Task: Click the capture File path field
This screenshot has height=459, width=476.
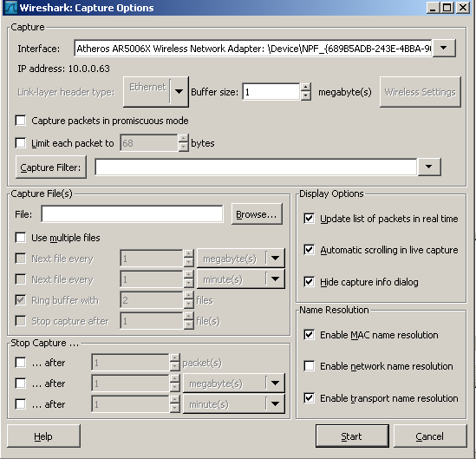Action: 132,214
